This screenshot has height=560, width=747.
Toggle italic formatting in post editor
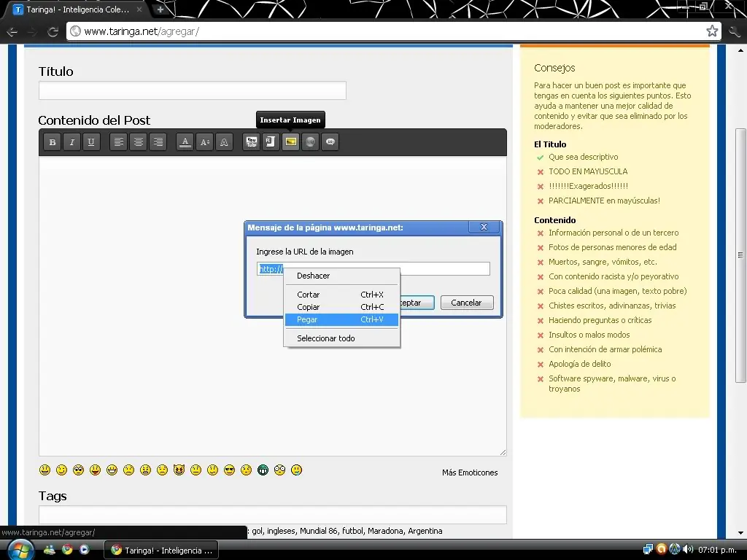coord(72,142)
